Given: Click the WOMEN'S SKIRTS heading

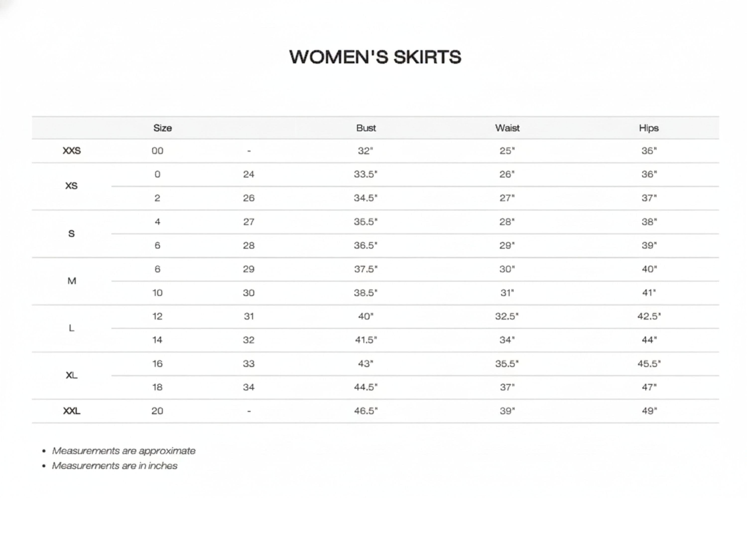Looking at the screenshot, I should coord(375,57).
